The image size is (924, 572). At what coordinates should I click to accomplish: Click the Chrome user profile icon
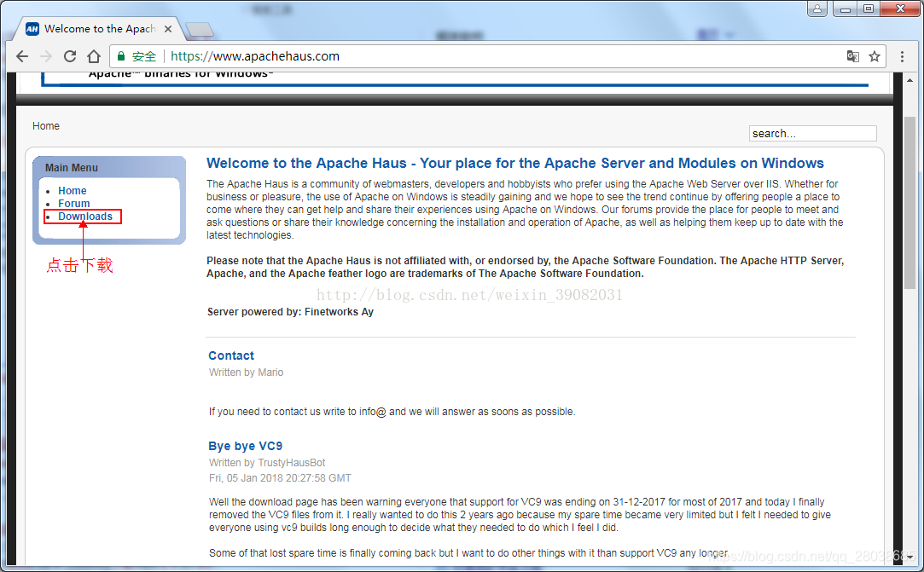[x=817, y=9]
